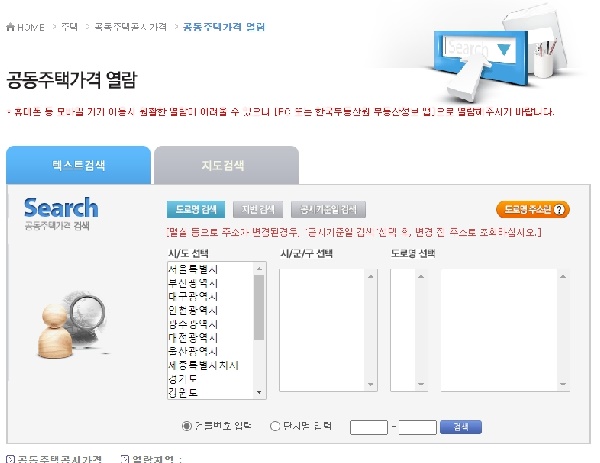This screenshot has width=600, height=463.
Task: Click the down arrow of 시/도 list scrollbar
Action: coord(259,393)
